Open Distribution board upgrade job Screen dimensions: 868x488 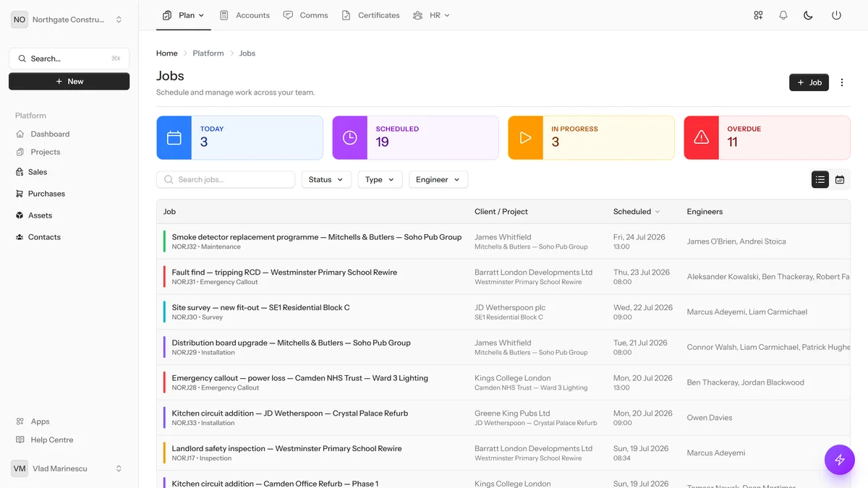(291, 343)
